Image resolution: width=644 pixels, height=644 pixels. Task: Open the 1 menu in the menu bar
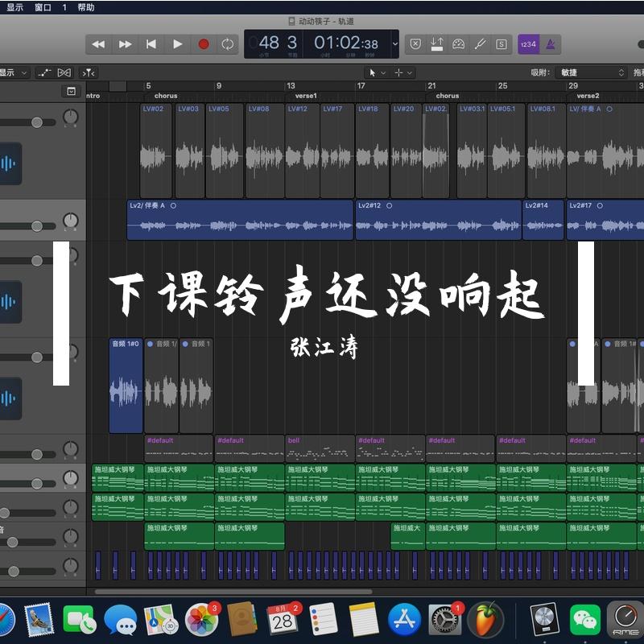pos(64,7)
